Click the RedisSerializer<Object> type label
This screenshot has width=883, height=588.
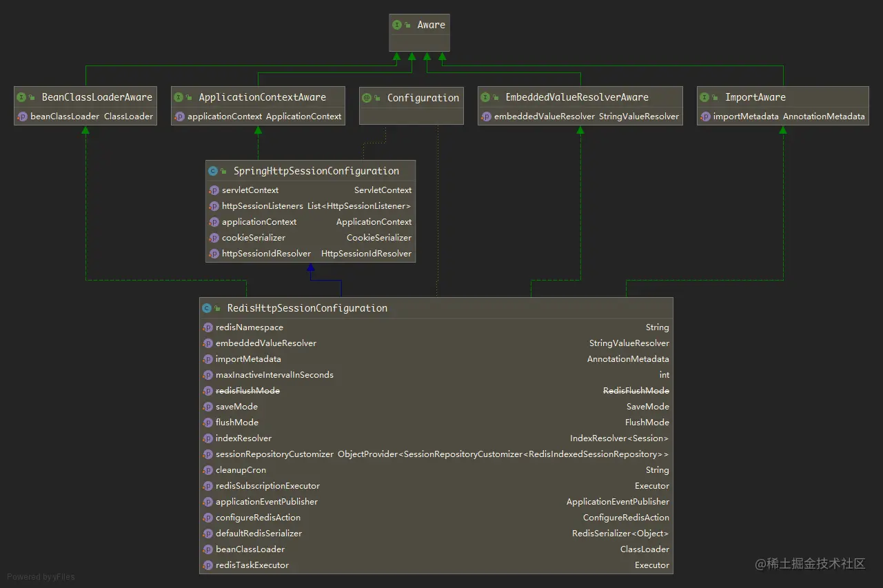(620, 534)
